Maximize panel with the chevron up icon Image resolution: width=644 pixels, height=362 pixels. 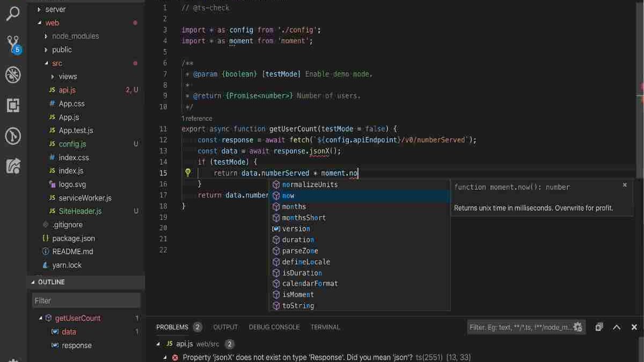617,327
